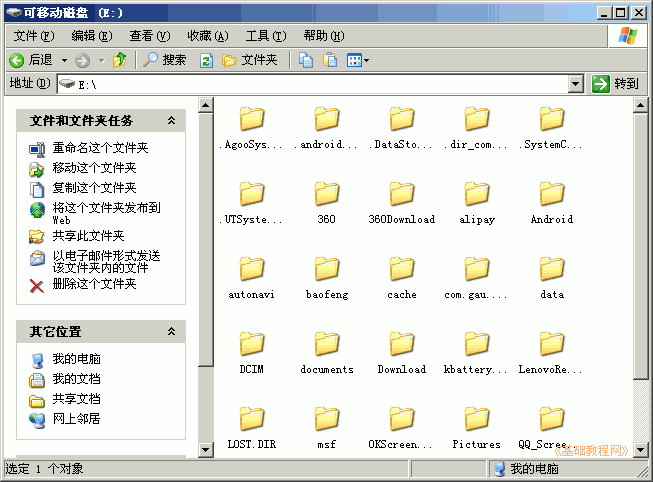This screenshot has width=653, height=482.
Task: Click task pane scrollbar up arrow
Action: [x=206, y=105]
